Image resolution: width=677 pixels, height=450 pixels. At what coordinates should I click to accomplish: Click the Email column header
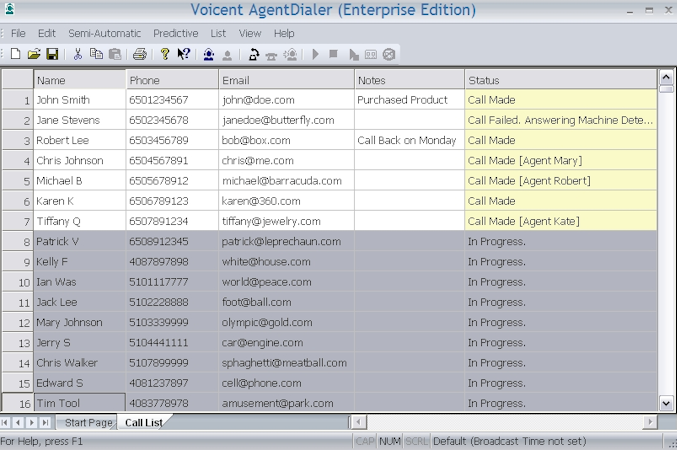point(286,80)
